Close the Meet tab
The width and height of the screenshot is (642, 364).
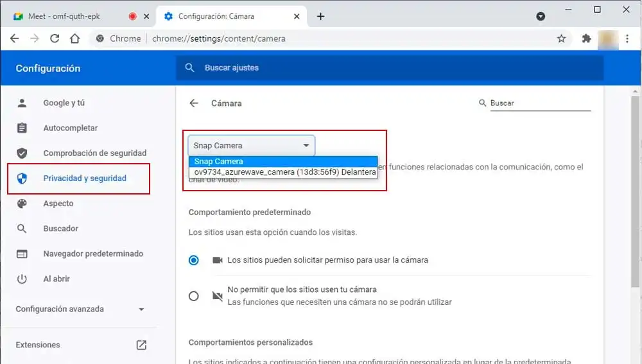146,17
